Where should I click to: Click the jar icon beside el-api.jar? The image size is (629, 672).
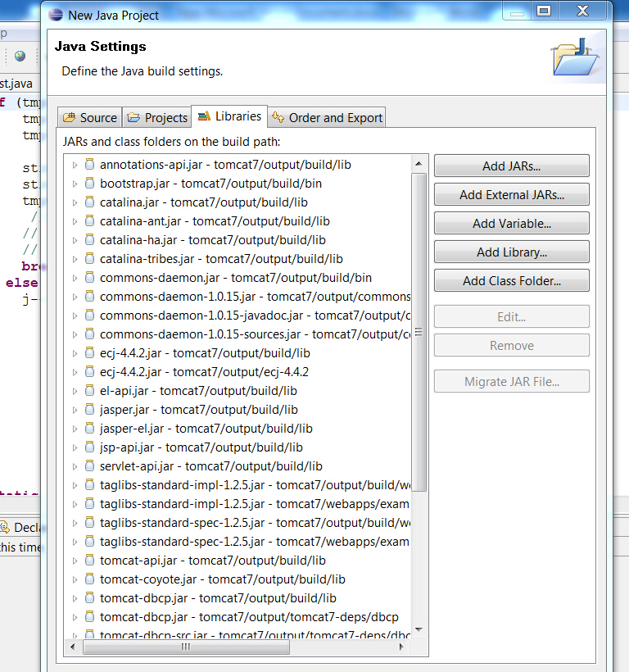pyautogui.click(x=89, y=391)
